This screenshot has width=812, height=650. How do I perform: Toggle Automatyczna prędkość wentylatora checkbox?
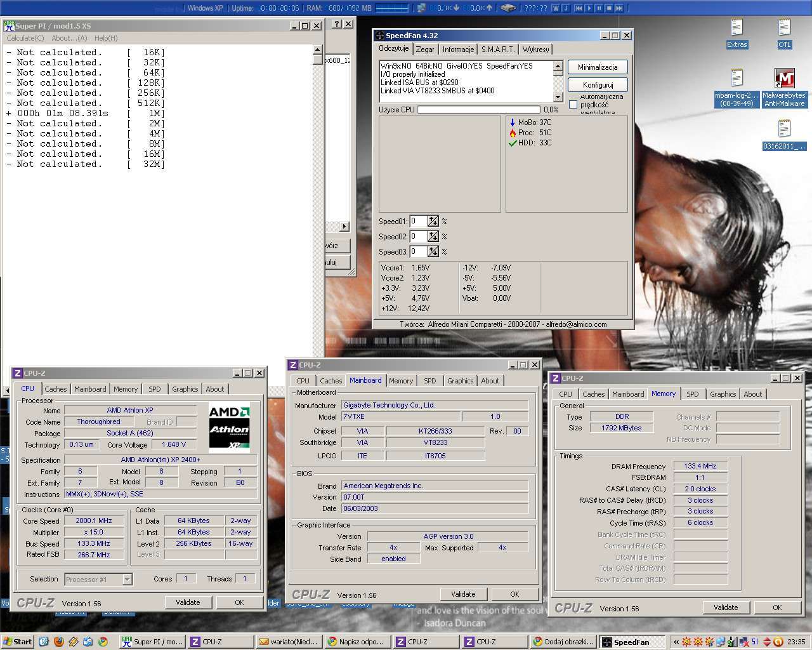coord(573,104)
